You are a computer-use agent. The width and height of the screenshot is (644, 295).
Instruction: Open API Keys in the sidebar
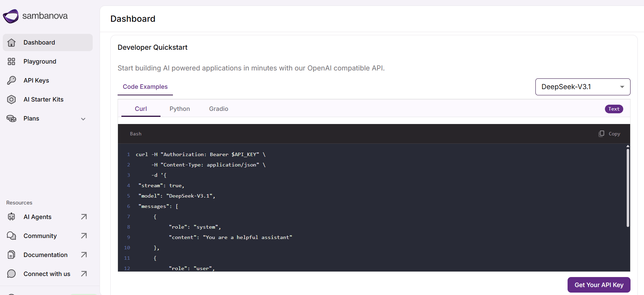coord(48,80)
